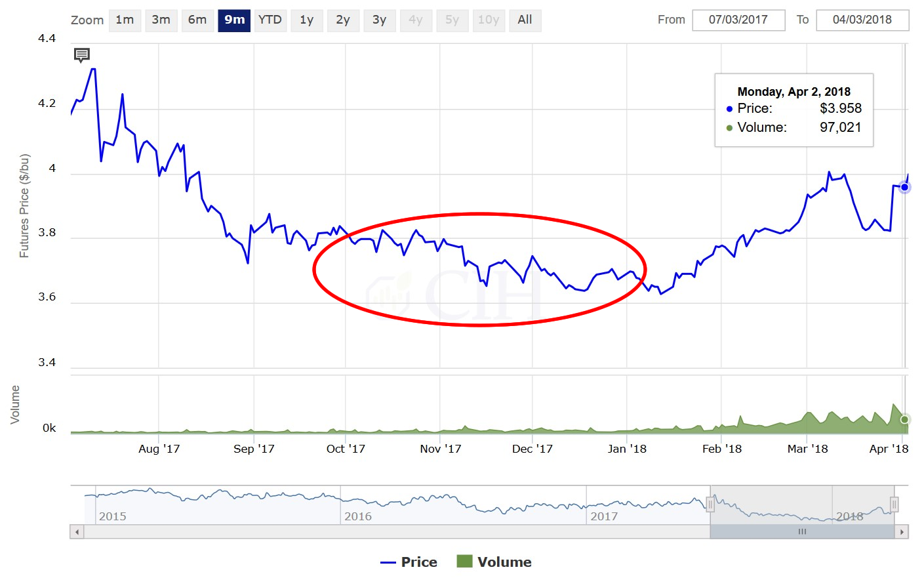Show All data range
The image size is (924, 578).
tap(525, 20)
